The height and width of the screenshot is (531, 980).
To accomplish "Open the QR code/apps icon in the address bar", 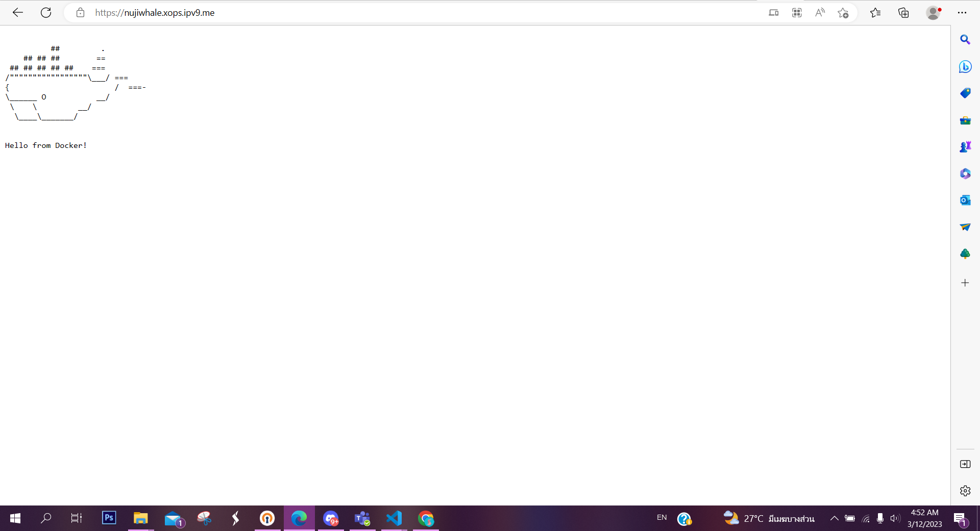I will (x=797, y=13).
